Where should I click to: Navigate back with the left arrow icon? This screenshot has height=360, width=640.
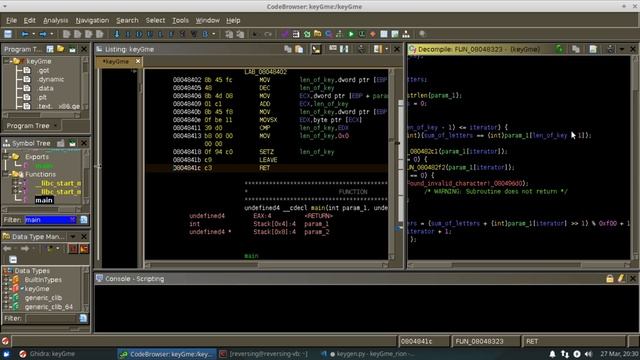pyautogui.click(x=25, y=34)
